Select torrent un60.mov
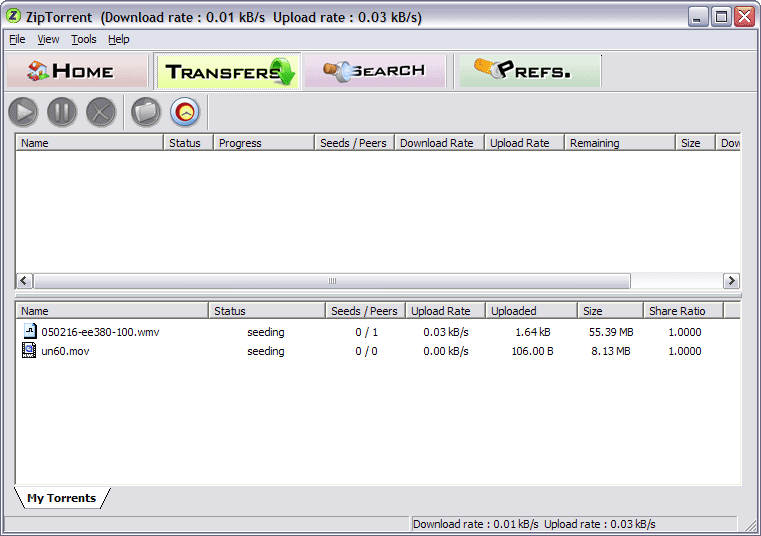This screenshot has height=536, width=761. [x=65, y=351]
